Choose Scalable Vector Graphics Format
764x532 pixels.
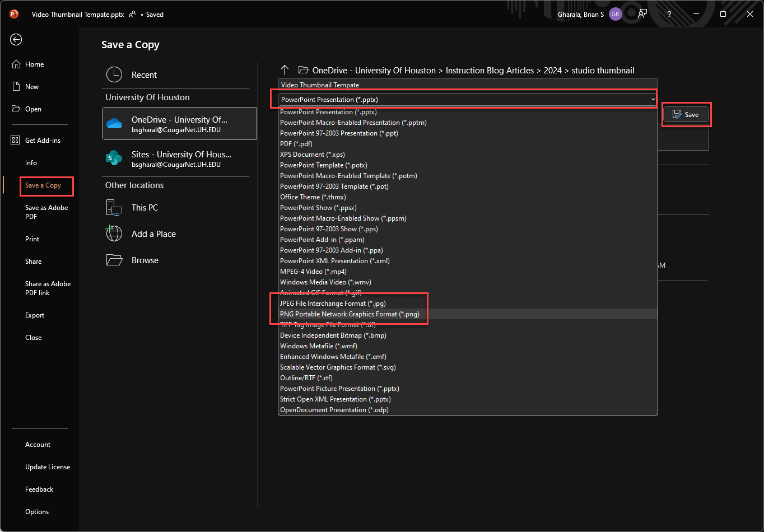coord(468,367)
